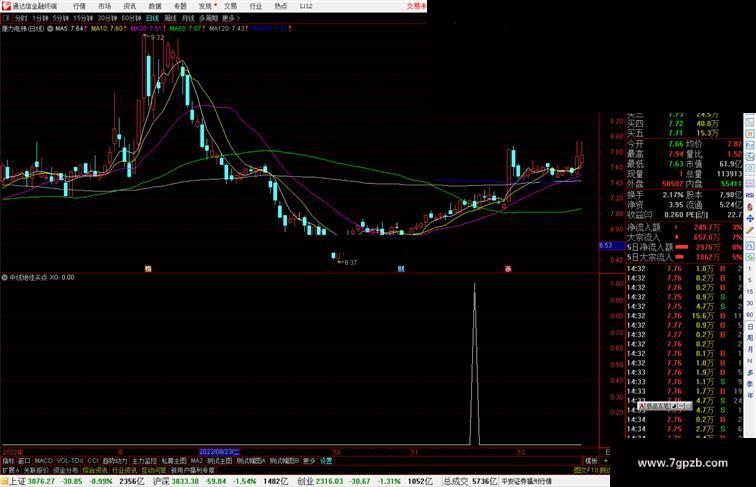Select the 趋势动力 indicator tab
The height and width of the screenshot is (487, 756).
tap(115, 461)
